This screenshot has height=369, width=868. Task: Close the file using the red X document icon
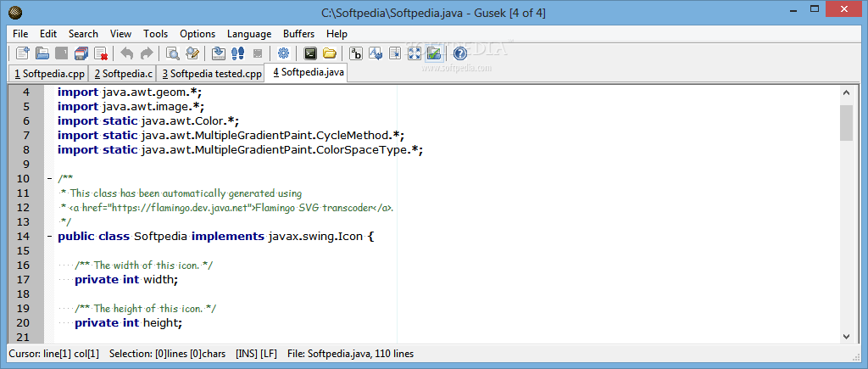[101, 53]
